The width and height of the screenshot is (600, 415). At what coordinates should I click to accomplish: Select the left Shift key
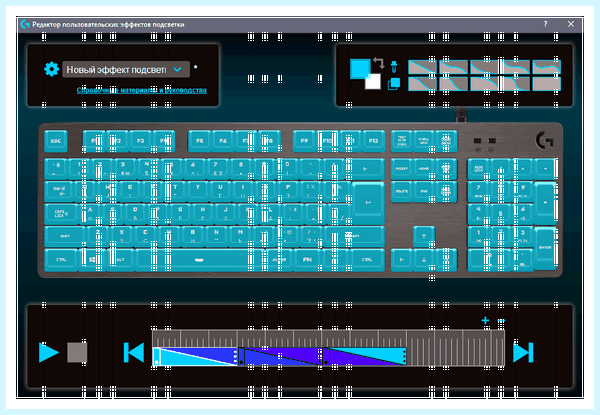65,236
